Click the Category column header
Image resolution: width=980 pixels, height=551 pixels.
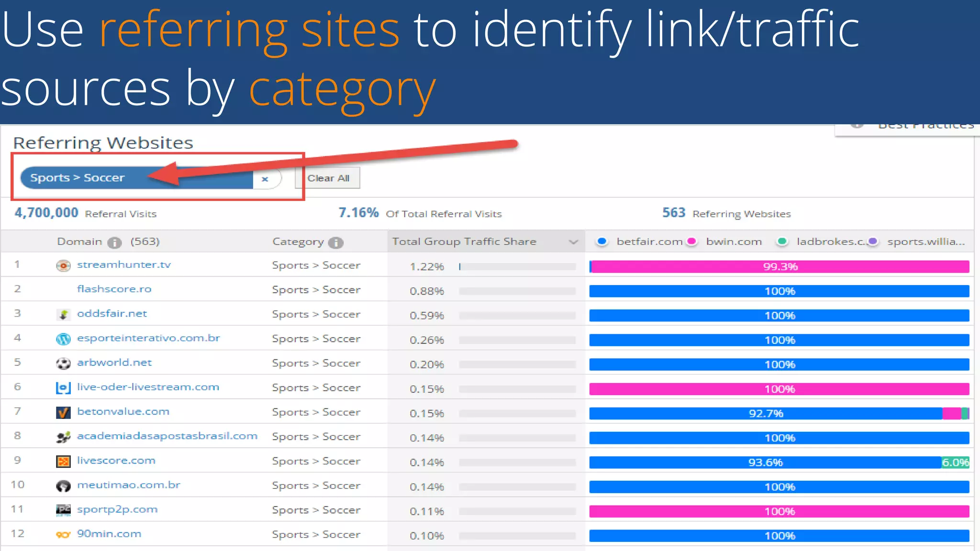click(298, 242)
